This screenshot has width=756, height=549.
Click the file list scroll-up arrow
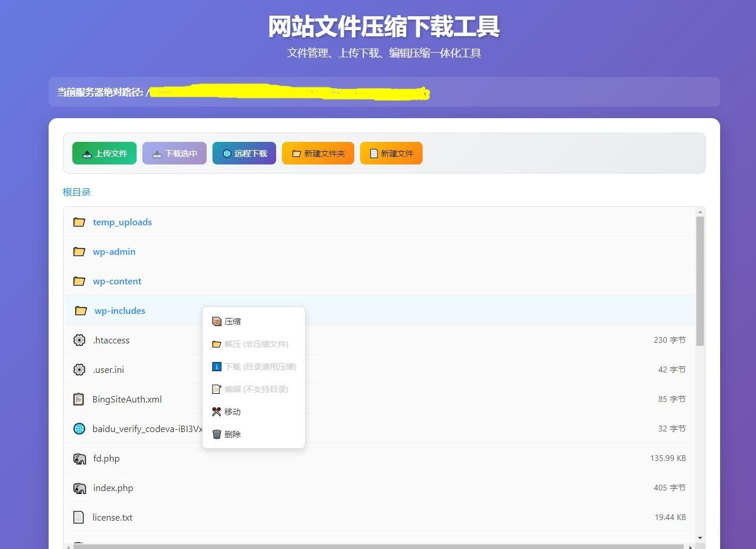click(700, 212)
